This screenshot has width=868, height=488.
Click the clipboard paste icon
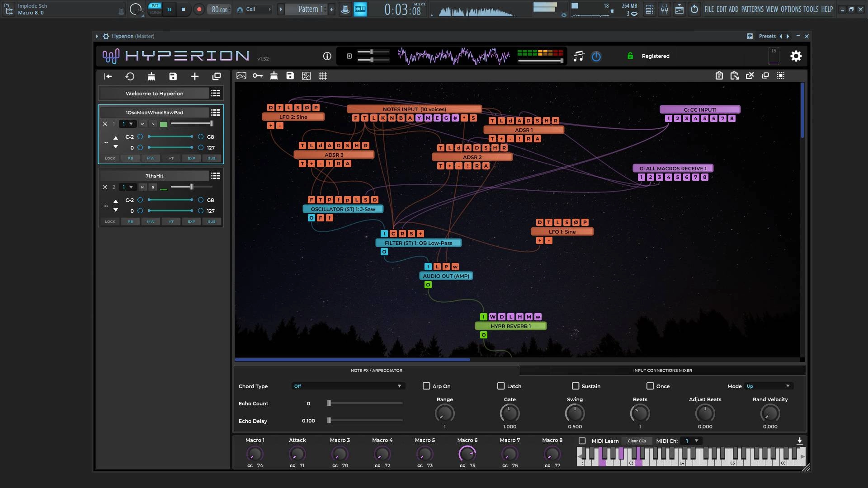719,75
